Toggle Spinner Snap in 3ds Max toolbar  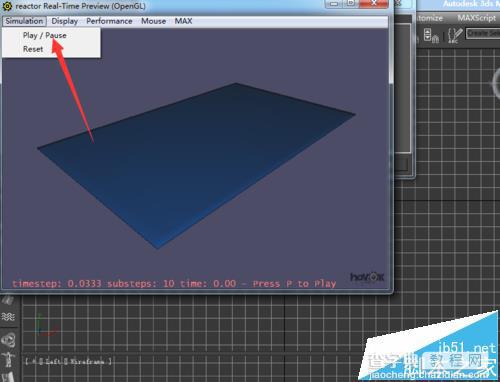tap(431, 35)
